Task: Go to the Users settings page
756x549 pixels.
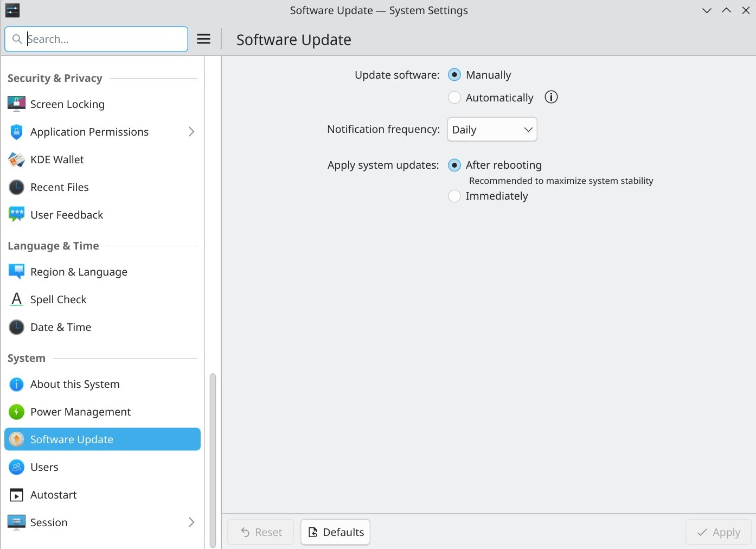Action: tap(44, 467)
